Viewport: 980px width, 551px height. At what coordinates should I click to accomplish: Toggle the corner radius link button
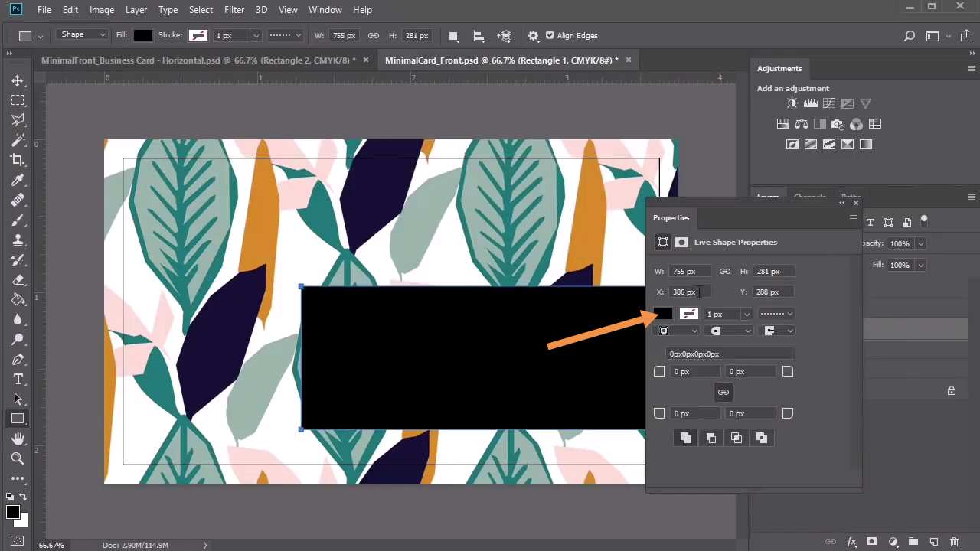[723, 392]
